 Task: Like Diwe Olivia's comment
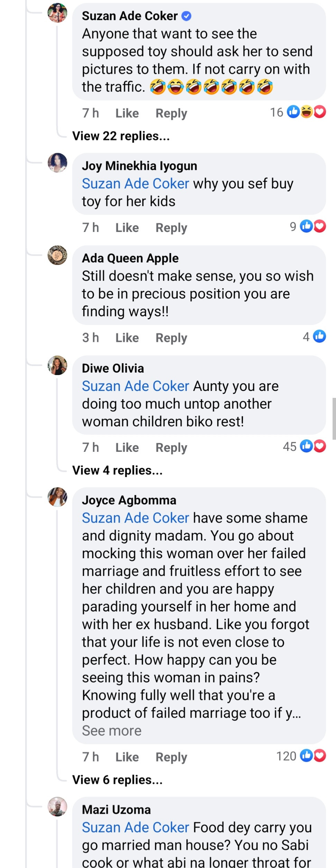[127, 448]
